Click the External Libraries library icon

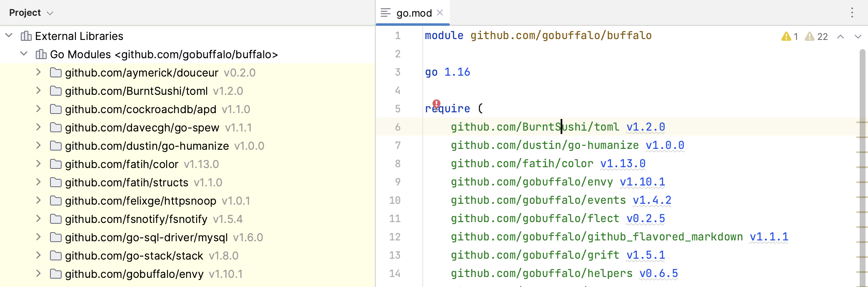pos(26,36)
